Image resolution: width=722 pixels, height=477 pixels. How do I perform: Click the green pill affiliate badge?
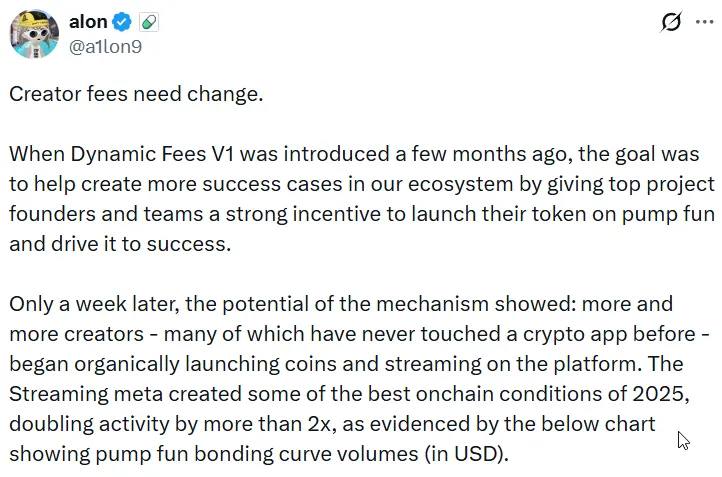(147, 22)
